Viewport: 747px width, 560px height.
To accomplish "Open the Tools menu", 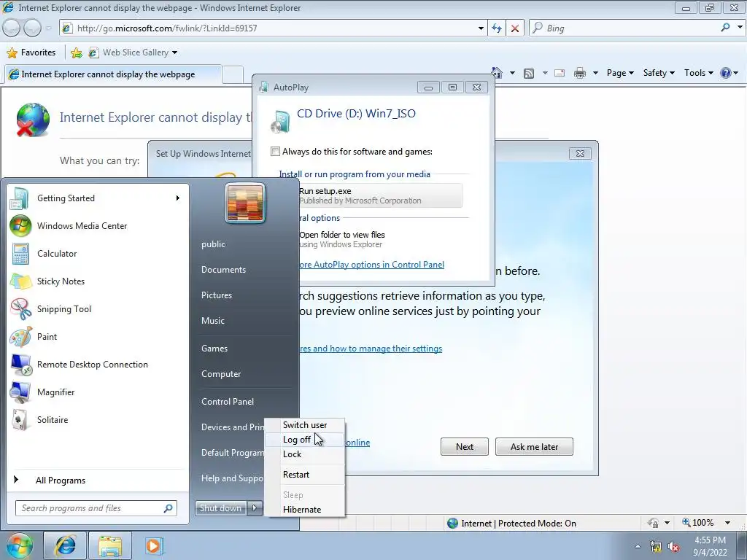I will pyautogui.click(x=698, y=73).
